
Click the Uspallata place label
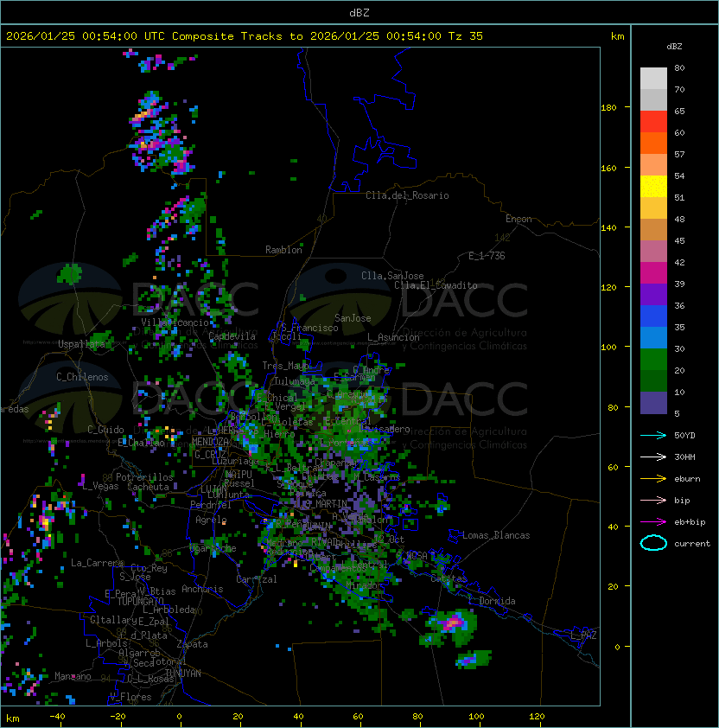tap(81, 344)
